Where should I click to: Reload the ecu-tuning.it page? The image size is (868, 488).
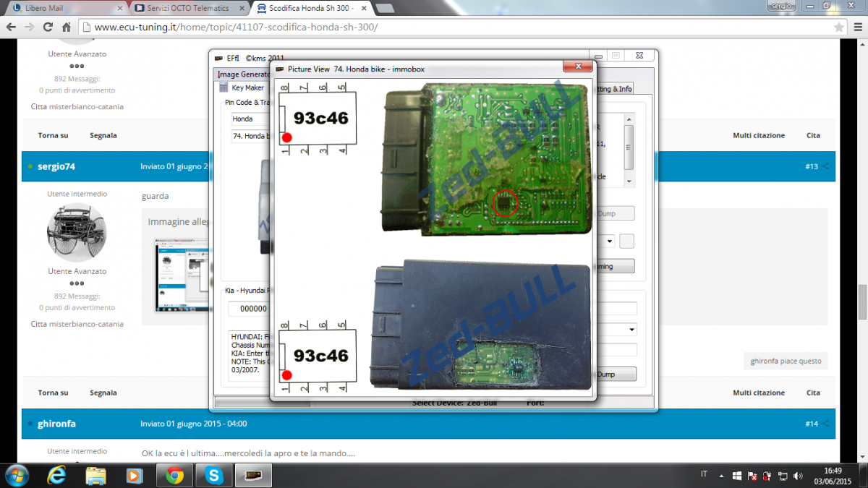(x=48, y=27)
